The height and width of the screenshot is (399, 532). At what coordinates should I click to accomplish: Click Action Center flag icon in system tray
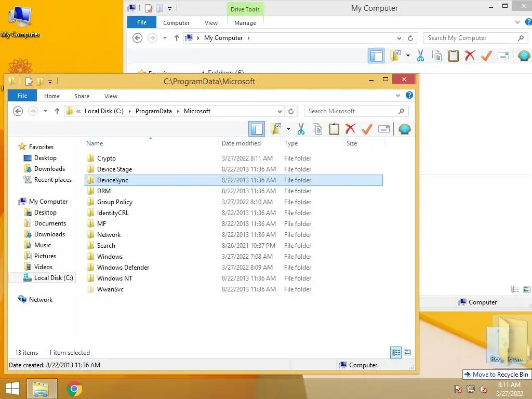click(x=458, y=389)
